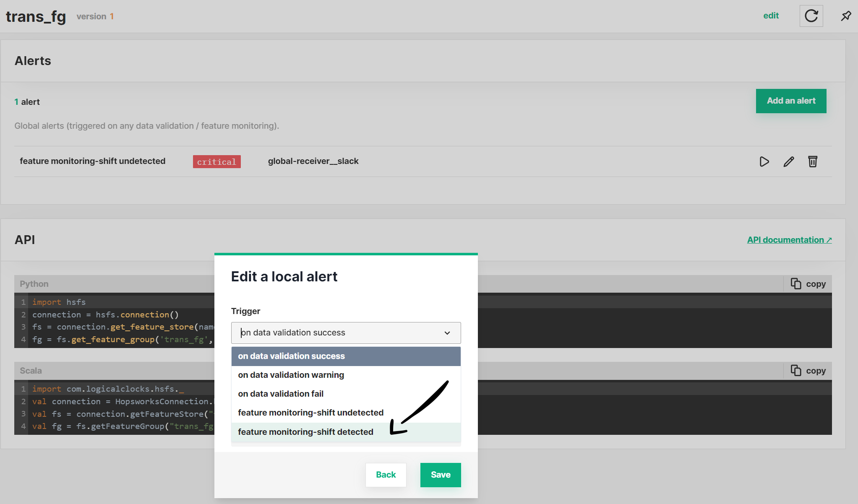This screenshot has width=858, height=504.
Task: Pin the trans_fg page using the pin icon
Action: pyautogui.click(x=846, y=16)
